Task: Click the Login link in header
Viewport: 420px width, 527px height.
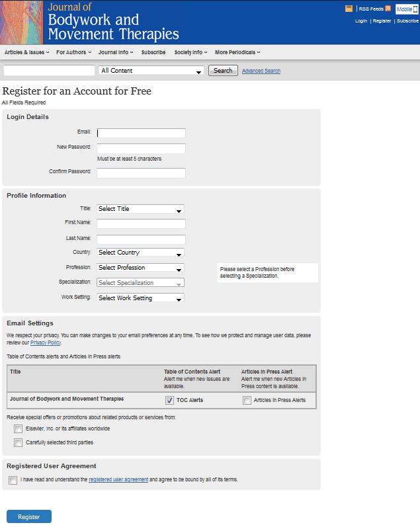Action: tap(361, 21)
